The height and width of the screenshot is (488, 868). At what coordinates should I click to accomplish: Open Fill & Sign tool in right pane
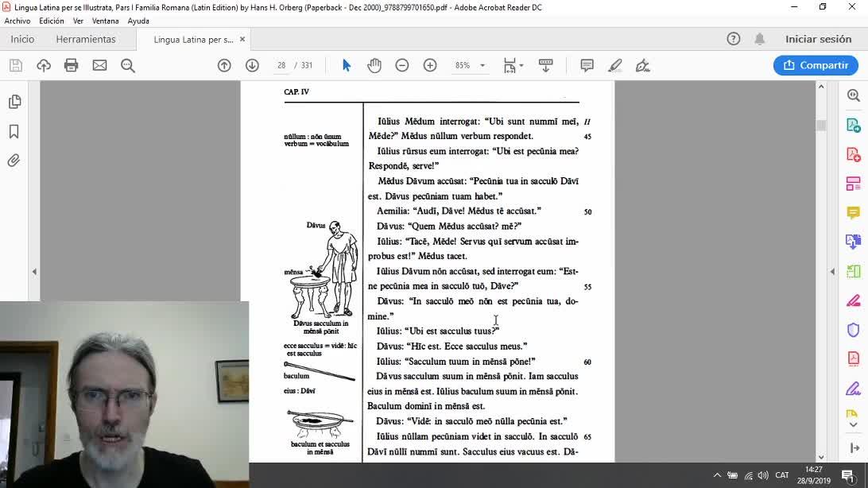[x=854, y=389]
